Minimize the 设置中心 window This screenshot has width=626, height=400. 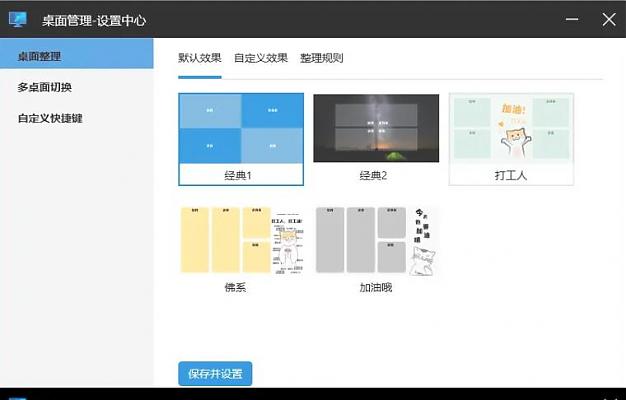[571, 19]
